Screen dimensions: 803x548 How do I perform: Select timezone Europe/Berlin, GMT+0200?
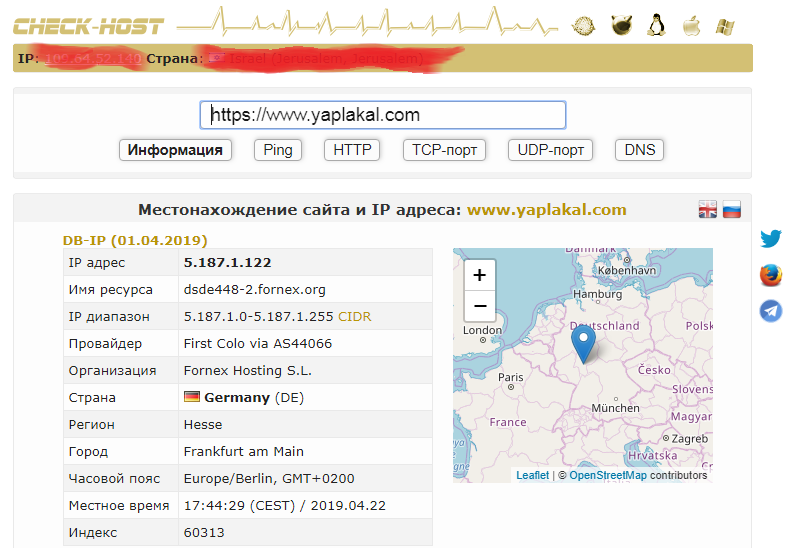click(x=269, y=479)
